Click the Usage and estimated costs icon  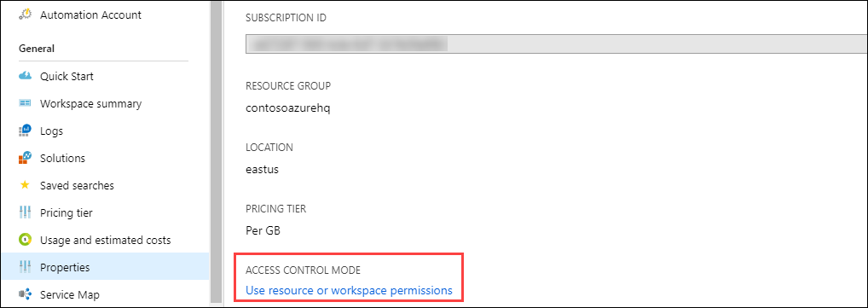tap(26, 240)
